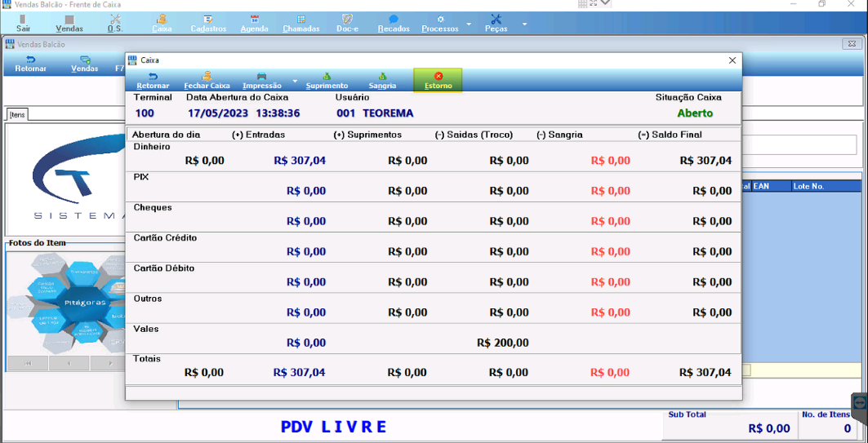The height and width of the screenshot is (443, 868).
Task: Click Vales Saídas value R$ 200,00
Action: tap(503, 343)
